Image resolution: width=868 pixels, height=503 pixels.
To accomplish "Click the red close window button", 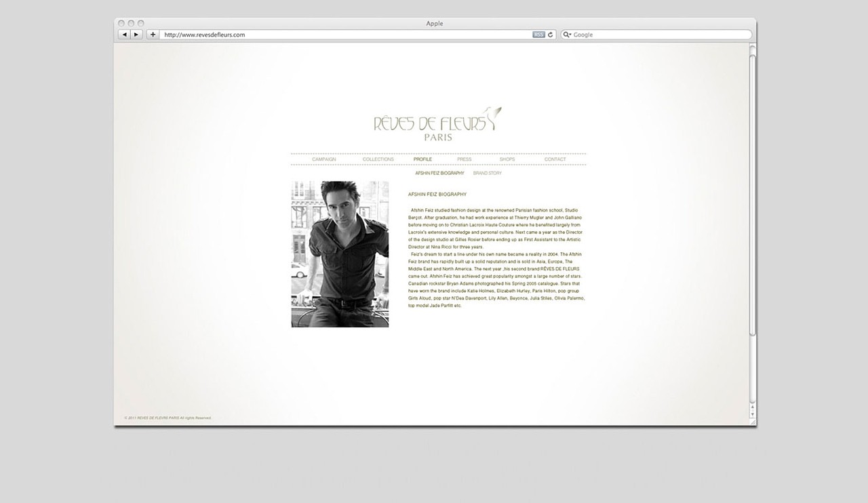I will coord(121,23).
